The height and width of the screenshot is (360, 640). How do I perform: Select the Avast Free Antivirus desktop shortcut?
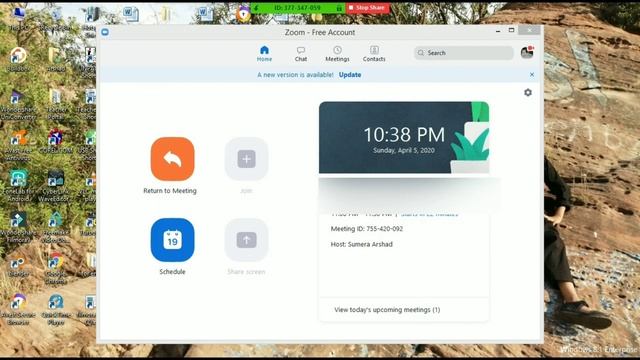tap(18, 145)
